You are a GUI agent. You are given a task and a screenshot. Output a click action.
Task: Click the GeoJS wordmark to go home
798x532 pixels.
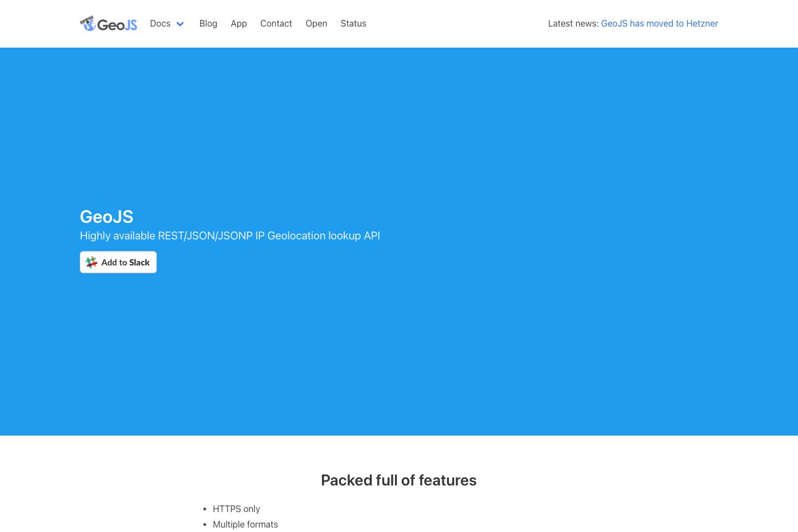(x=116, y=23)
